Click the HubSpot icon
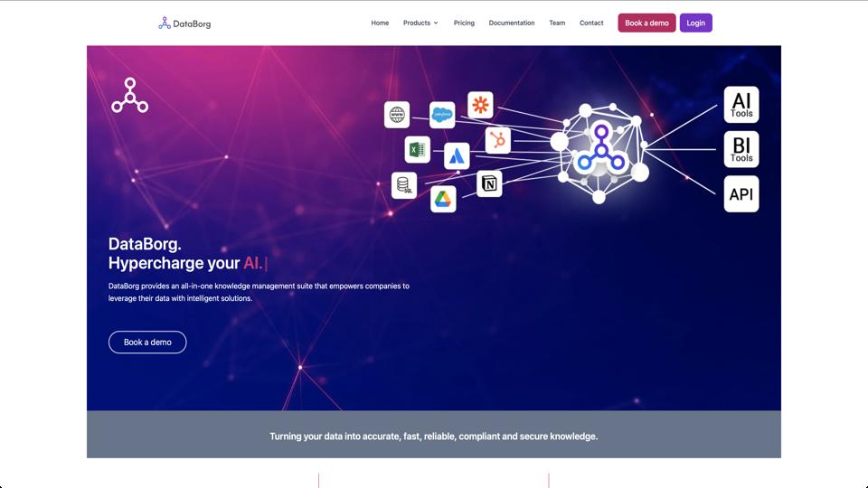The width and height of the screenshot is (868, 488). coord(497,141)
